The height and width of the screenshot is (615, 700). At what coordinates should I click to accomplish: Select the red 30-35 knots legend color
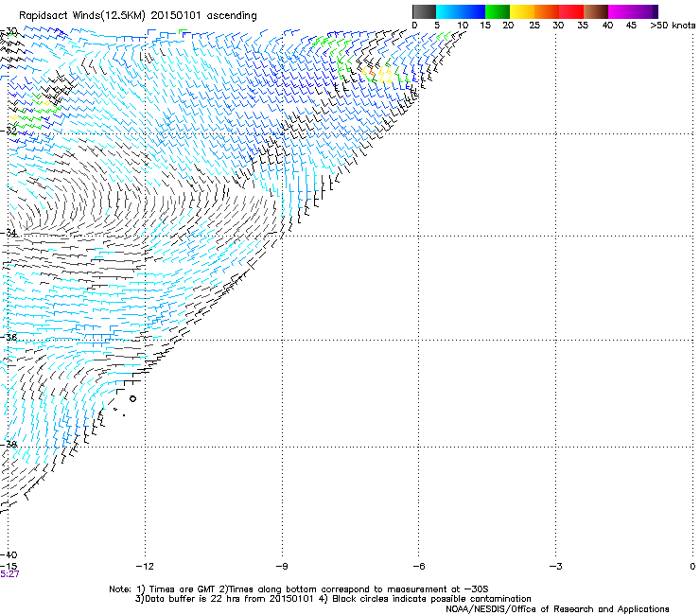point(571,11)
